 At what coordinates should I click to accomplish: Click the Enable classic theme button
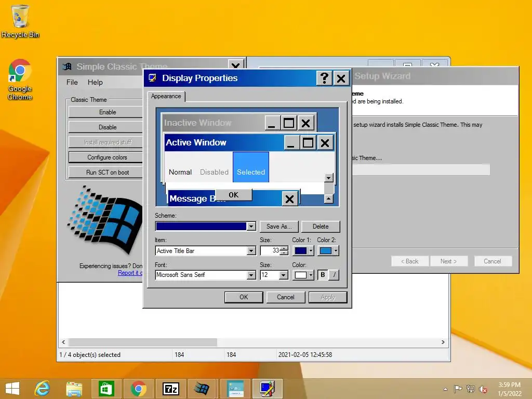click(105, 112)
